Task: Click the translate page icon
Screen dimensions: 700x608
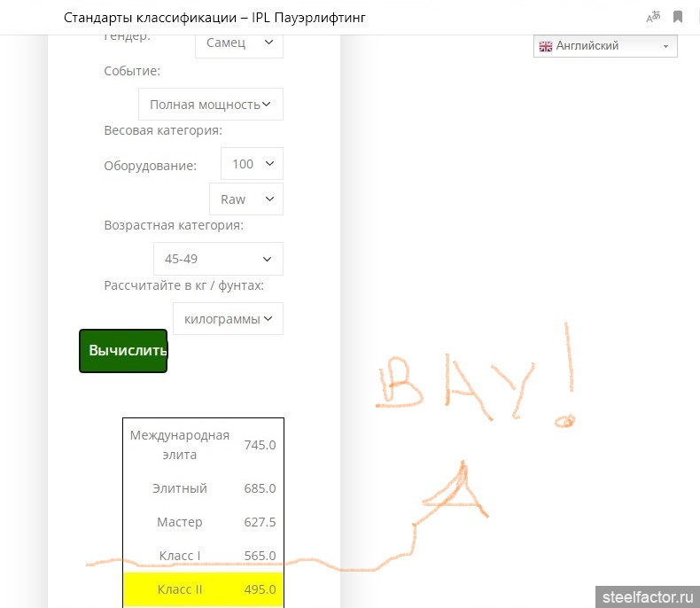Action: pos(653,17)
